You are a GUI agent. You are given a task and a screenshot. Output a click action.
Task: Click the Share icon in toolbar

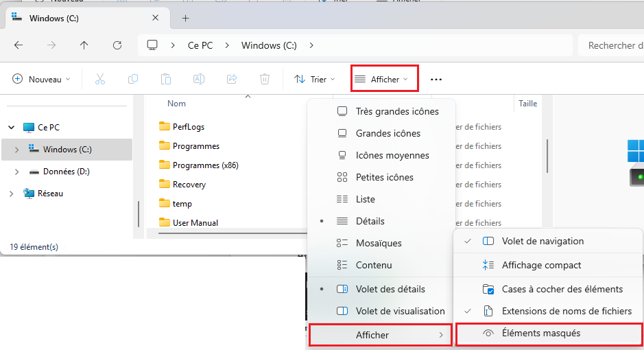point(232,80)
